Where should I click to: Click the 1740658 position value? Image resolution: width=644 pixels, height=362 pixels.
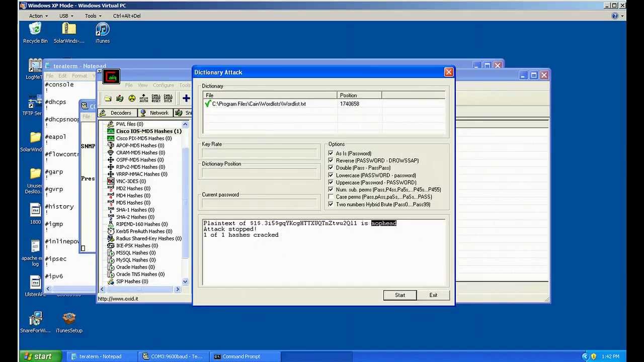(x=350, y=104)
